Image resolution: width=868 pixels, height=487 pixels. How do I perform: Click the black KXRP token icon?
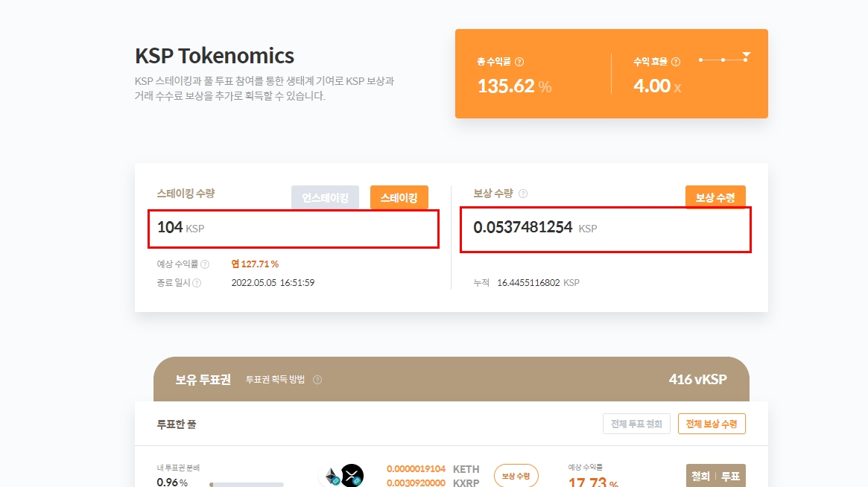click(x=352, y=476)
